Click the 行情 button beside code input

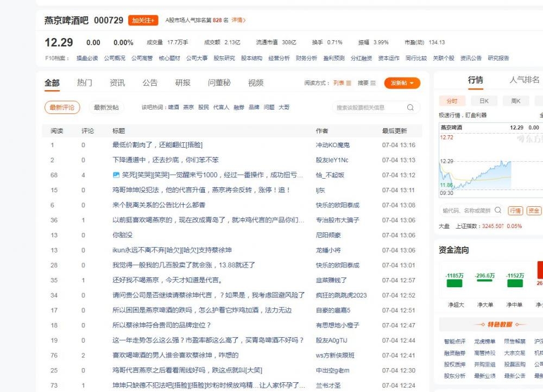pyautogui.click(x=515, y=211)
